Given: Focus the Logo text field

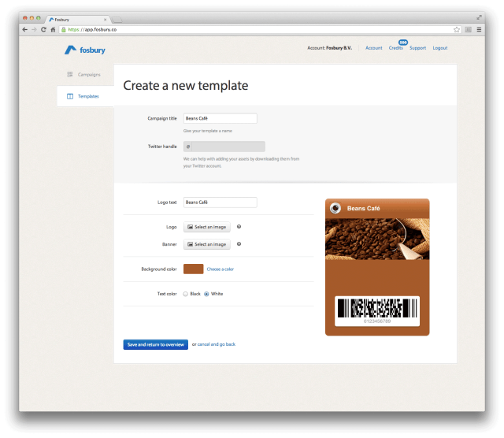Looking at the screenshot, I should (x=220, y=202).
